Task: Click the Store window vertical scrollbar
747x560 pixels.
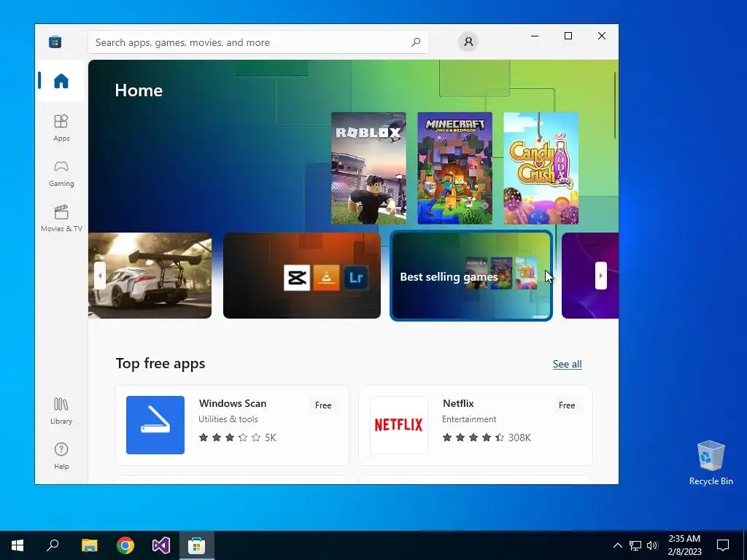Action: [x=614, y=105]
